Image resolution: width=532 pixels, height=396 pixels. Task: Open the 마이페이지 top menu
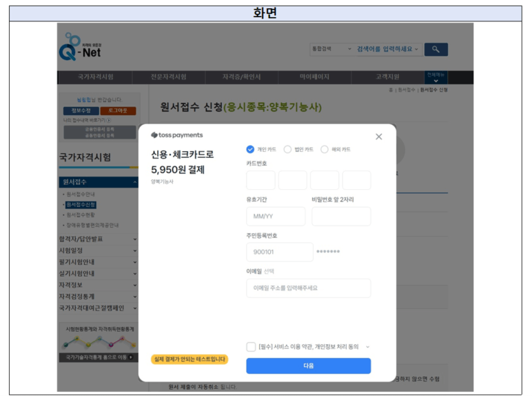[314, 77]
